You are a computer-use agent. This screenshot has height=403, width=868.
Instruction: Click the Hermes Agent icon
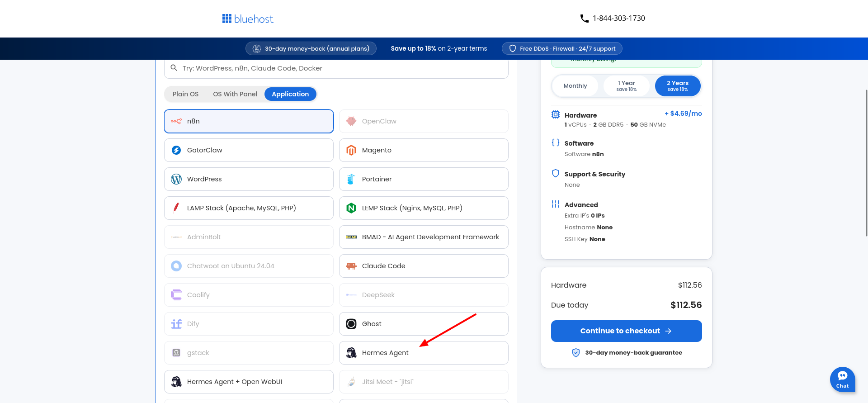351,353
